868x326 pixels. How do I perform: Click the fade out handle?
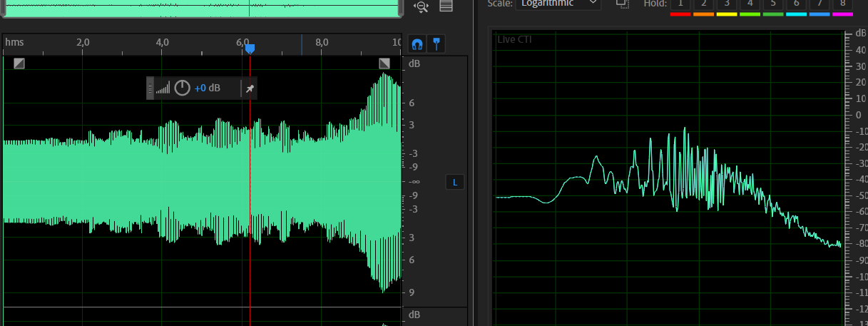click(384, 63)
